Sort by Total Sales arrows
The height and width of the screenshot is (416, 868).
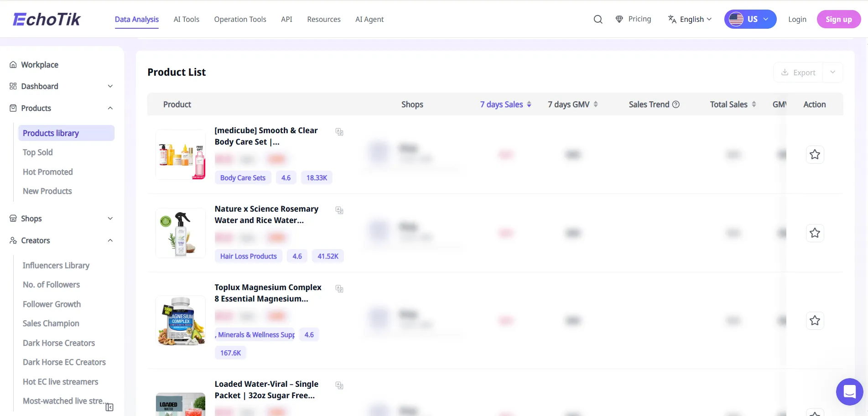click(754, 104)
